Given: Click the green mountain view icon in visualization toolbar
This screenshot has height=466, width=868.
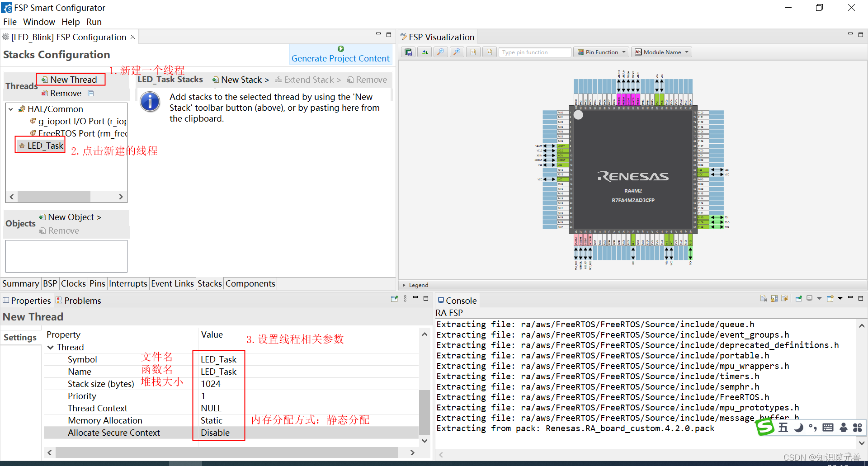Looking at the screenshot, I should 425,52.
